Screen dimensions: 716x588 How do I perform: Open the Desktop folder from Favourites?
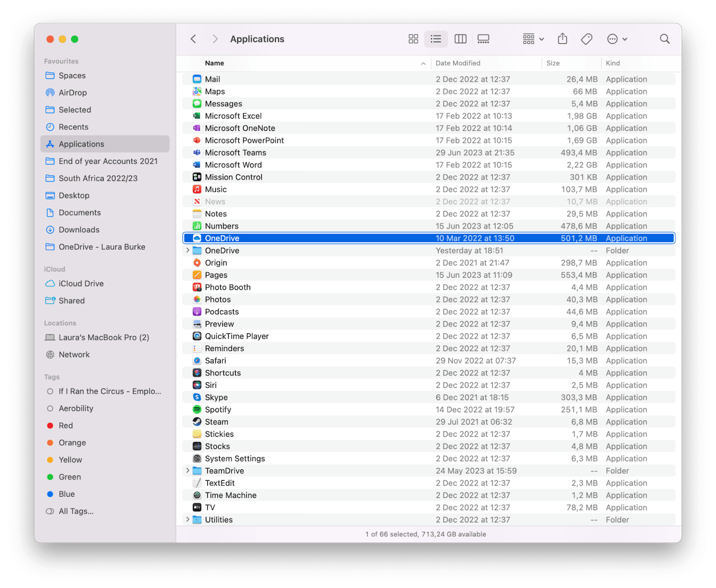(74, 195)
